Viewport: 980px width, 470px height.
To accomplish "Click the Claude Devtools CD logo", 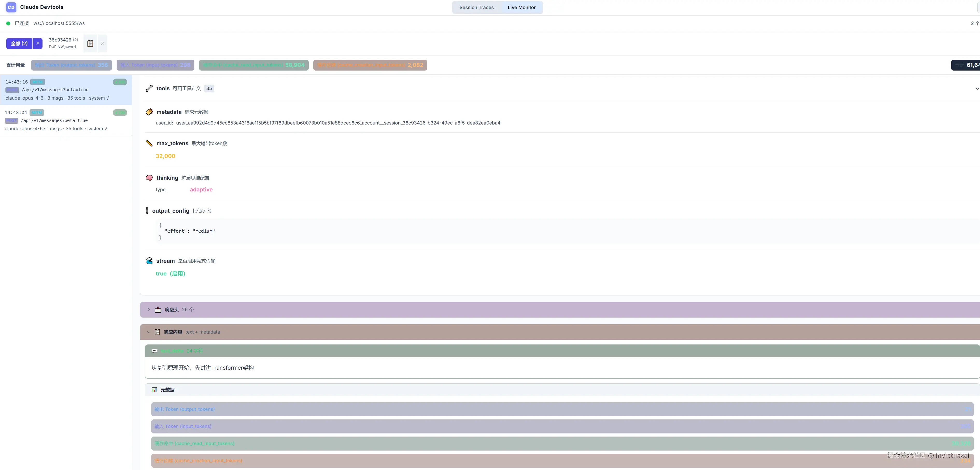I will [11, 7].
